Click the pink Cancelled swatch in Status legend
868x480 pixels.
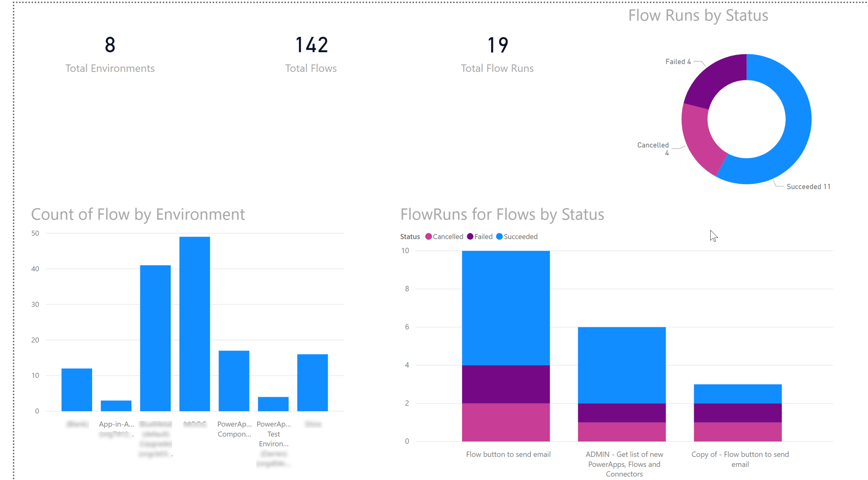click(429, 236)
